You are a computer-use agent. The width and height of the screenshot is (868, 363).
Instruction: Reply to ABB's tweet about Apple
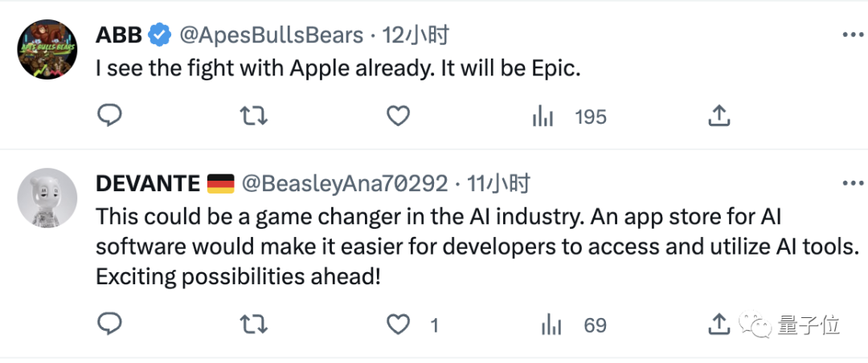[x=109, y=116]
